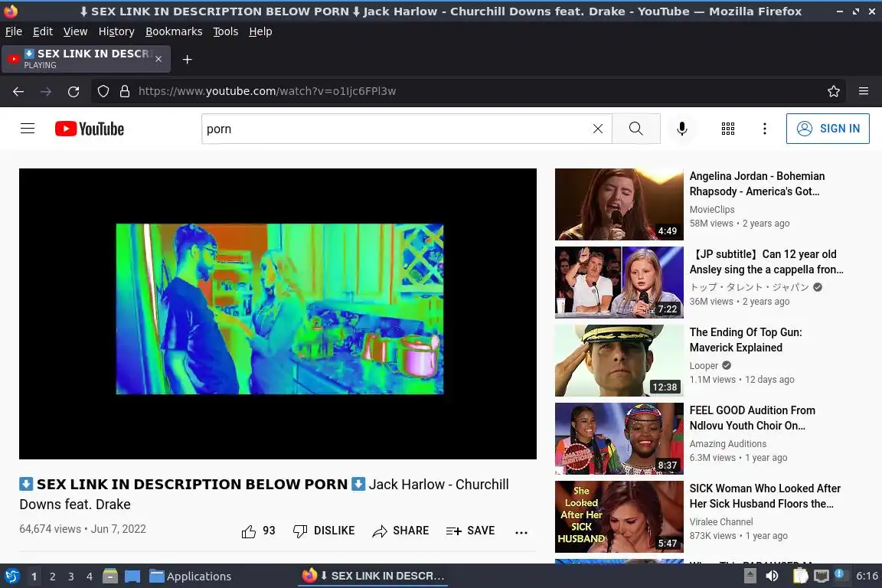
Task: Bookmark this page with star icon
Action: click(x=834, y=91)
